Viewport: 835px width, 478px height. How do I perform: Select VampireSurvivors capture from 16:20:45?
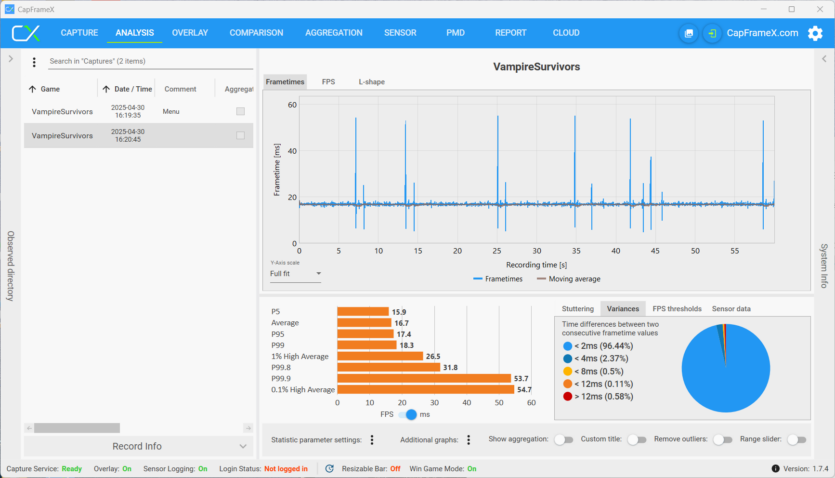tap(138, 135)
